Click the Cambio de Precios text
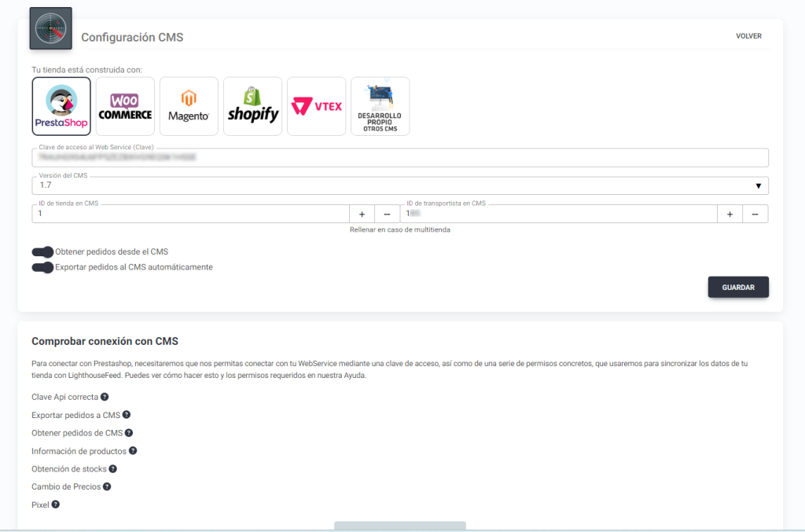Viewport: 805px width, 532px height. (x=66, y=487)
